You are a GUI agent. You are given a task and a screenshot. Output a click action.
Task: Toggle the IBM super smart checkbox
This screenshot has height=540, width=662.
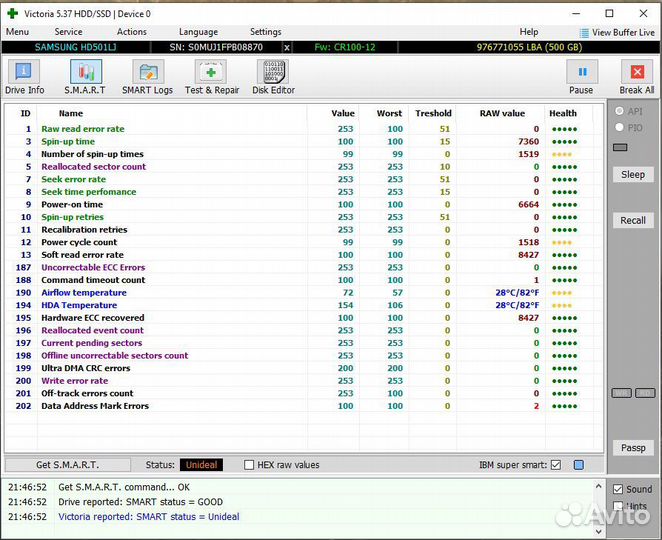pos(555,465)
